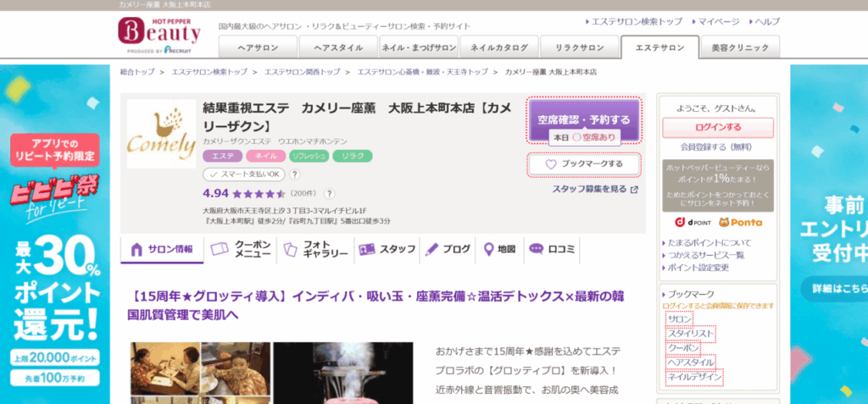868x404 pixels.
Task: Open スタッフ募集を見る external link
Action: coord(595,189)
